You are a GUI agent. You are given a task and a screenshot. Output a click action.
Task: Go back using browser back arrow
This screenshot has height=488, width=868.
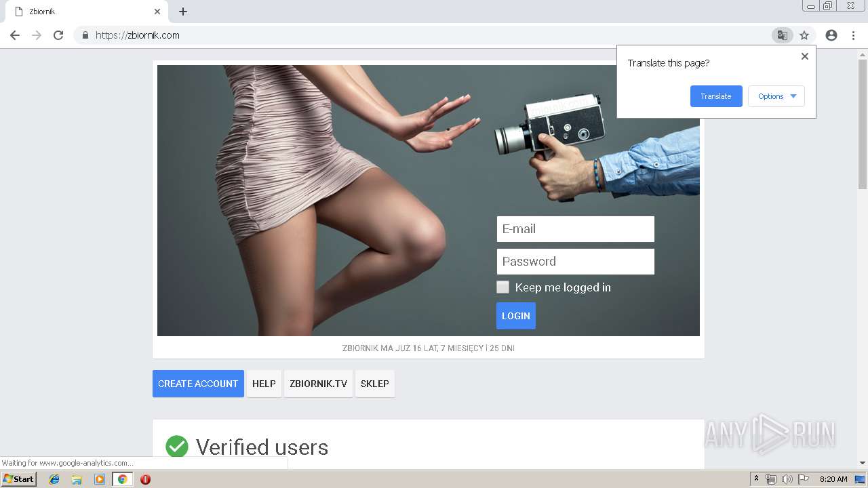(15, 35)
